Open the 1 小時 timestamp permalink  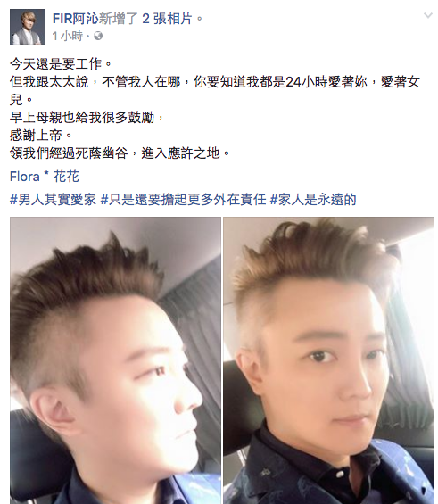click(x=68, y=36)
